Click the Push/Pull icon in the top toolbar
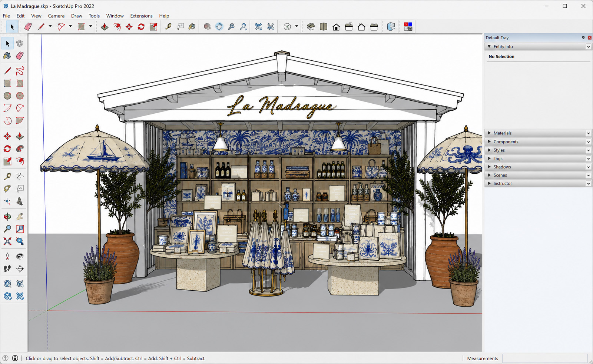Viewport: 593px width, 364px height. point(105,27)
